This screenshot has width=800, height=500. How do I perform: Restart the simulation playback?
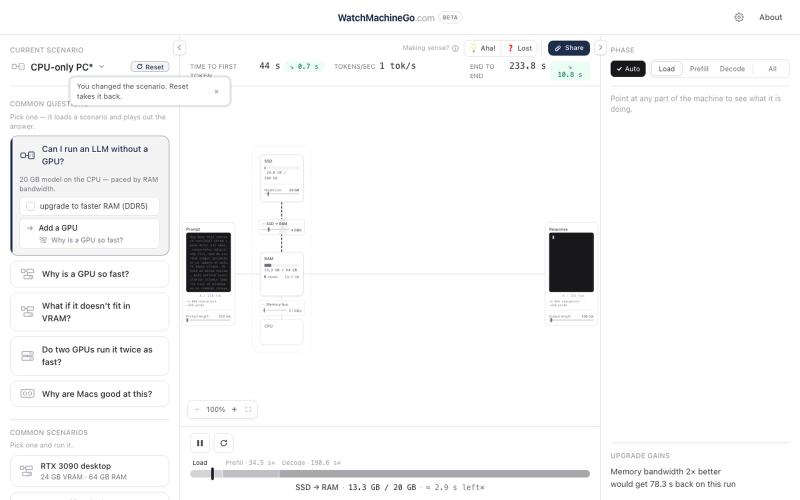pyautogui.click(x=223, y=443)
